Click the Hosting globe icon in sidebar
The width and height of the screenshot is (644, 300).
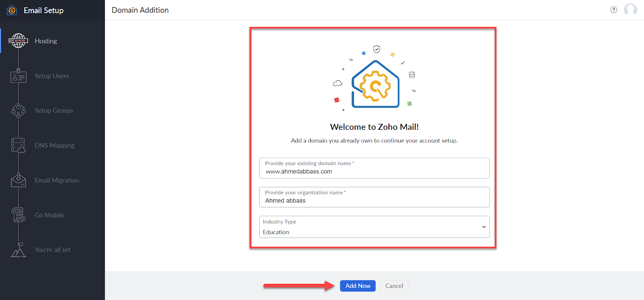click(18, 41)
